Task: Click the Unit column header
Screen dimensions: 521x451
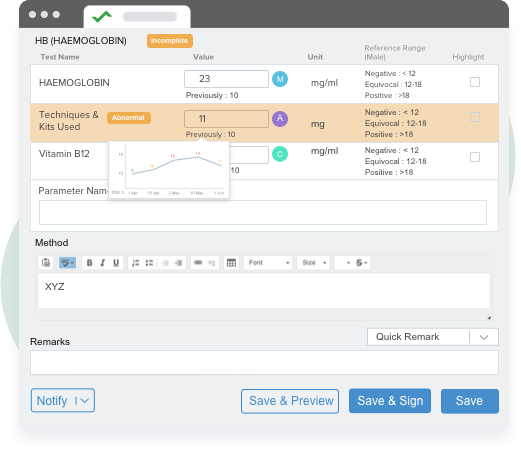Action: 315,57
